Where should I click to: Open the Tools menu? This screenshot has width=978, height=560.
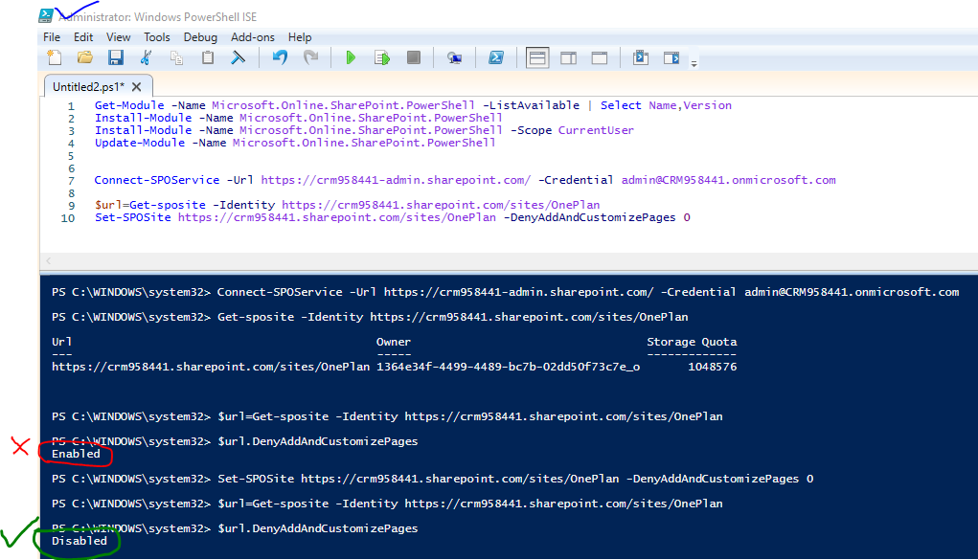(x=156, y=37)
